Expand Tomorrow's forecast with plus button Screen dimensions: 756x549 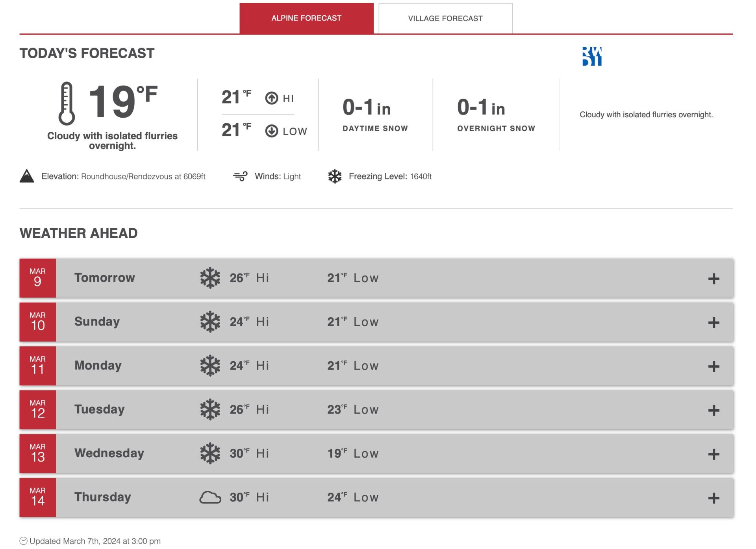pyautogui.click(x=713, y=279)
